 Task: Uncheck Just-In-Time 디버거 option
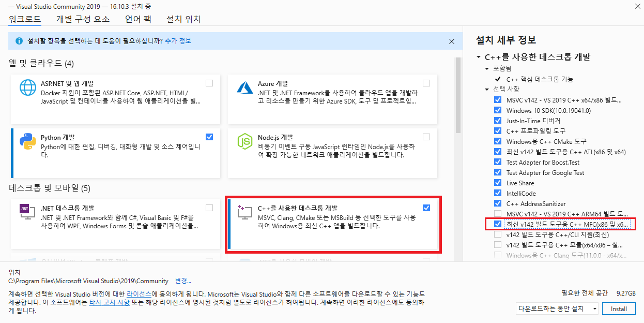(x=498, y=121)
